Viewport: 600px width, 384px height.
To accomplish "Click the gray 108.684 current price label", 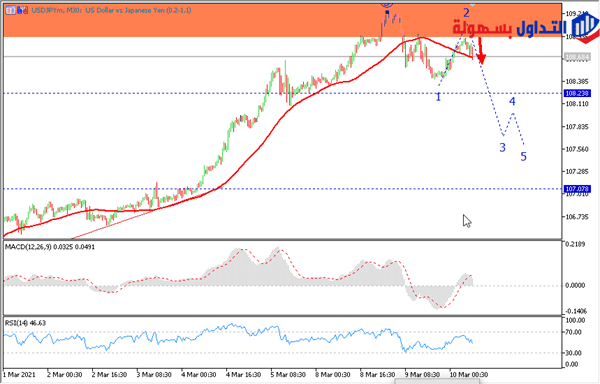I will click(577, 57).
